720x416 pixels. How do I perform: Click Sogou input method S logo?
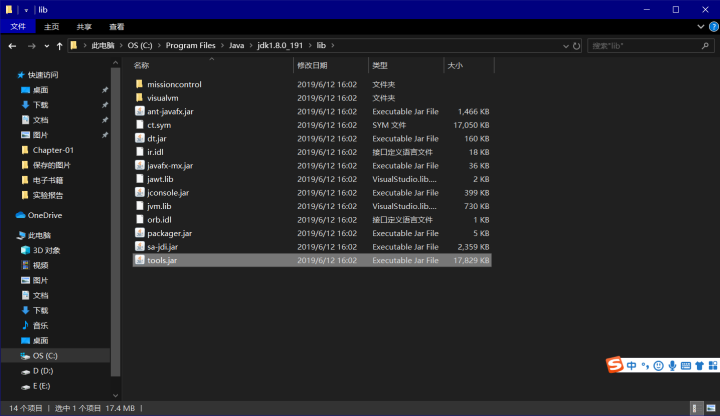pos(615,365)
